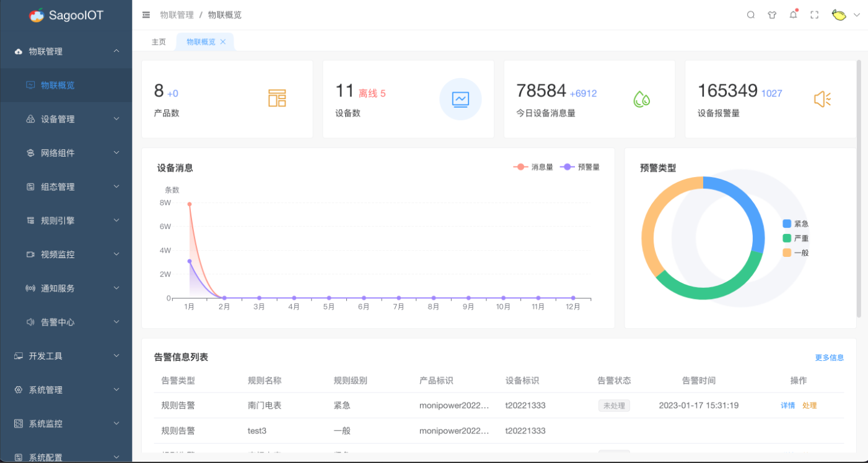Image resolution: width=868 pixels, height=463 pixels.
Task: Select 物联概览 in the sidebar
Action: (x=58, y=85)
